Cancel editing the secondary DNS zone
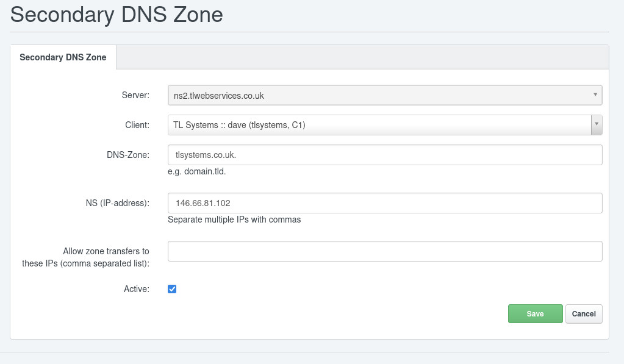This screenshot has height=364, width=624. tap(584, 313)
